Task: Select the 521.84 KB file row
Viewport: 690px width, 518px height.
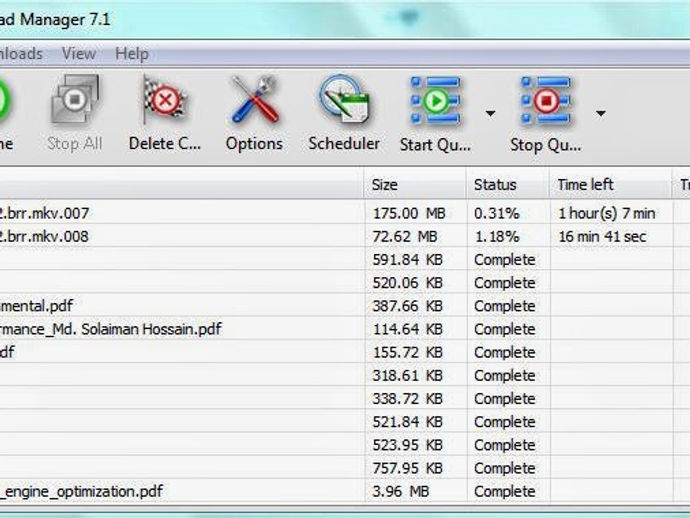Action: click(x=345, y=422)
